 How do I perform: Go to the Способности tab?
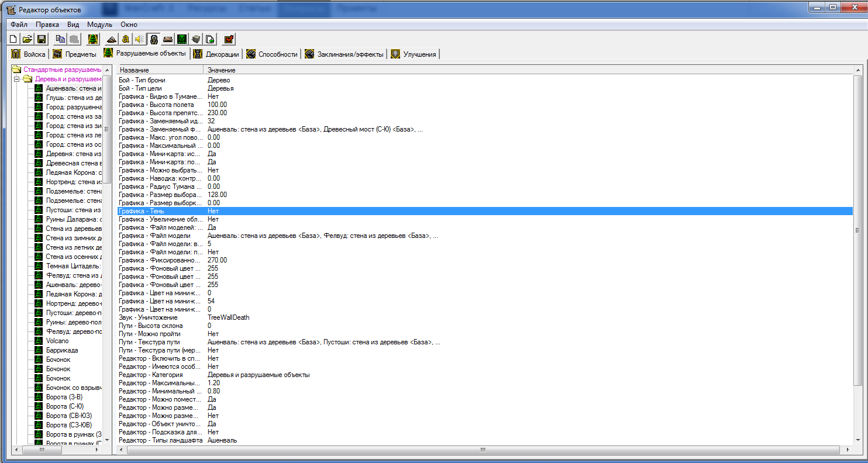(x=272, y=54)
